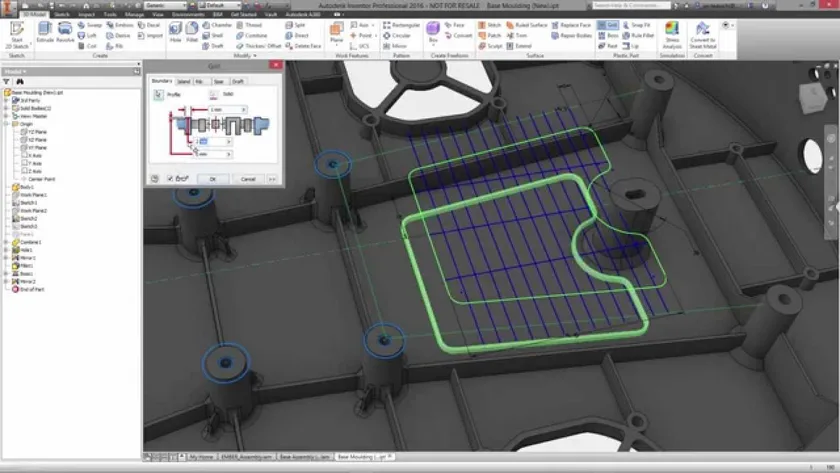Click the Hole tool icon
Image resolution: width=840 pixels, height=473 pixels.
click(175, 33)
